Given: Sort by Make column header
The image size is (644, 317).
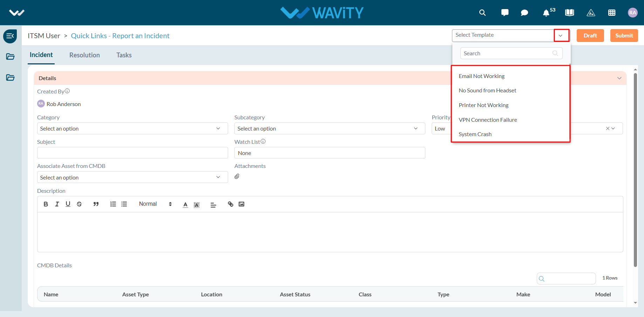Looking at the screenshot, I should tap(523, 294).
